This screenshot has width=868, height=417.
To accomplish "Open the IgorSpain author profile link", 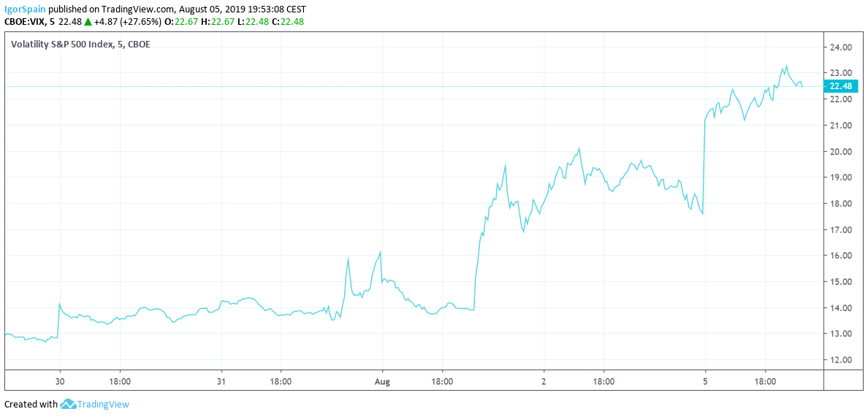I will [x=26, y=9].
